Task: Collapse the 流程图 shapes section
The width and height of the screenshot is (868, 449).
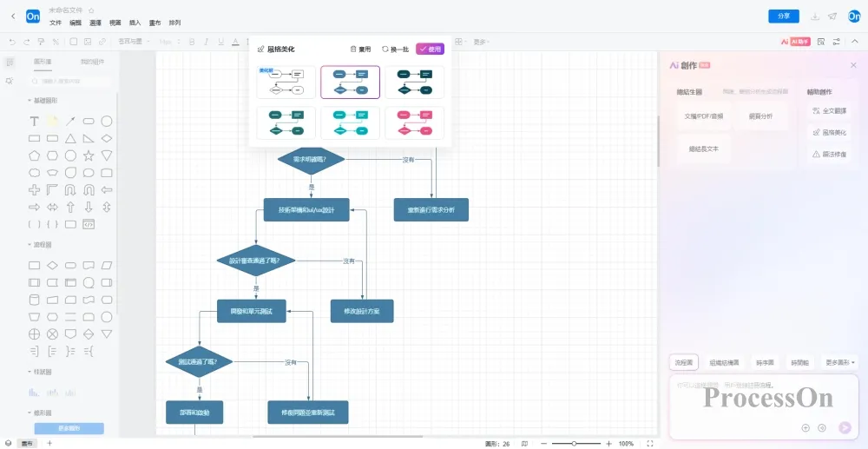Action: coord(29,245)
